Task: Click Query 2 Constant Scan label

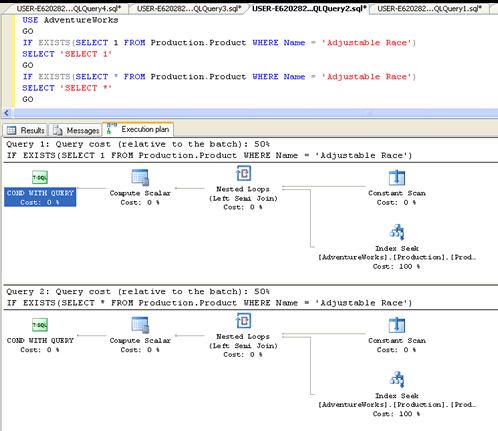Action: coord(397,340)
